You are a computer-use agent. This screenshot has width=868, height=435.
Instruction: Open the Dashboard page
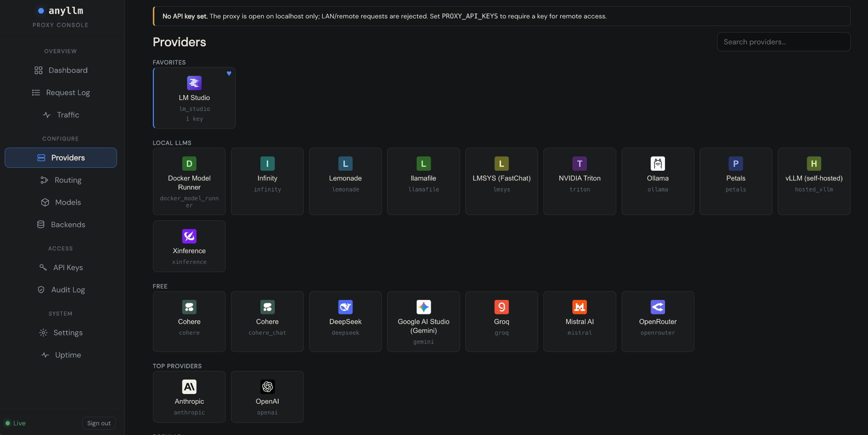(x=61, y=70)
